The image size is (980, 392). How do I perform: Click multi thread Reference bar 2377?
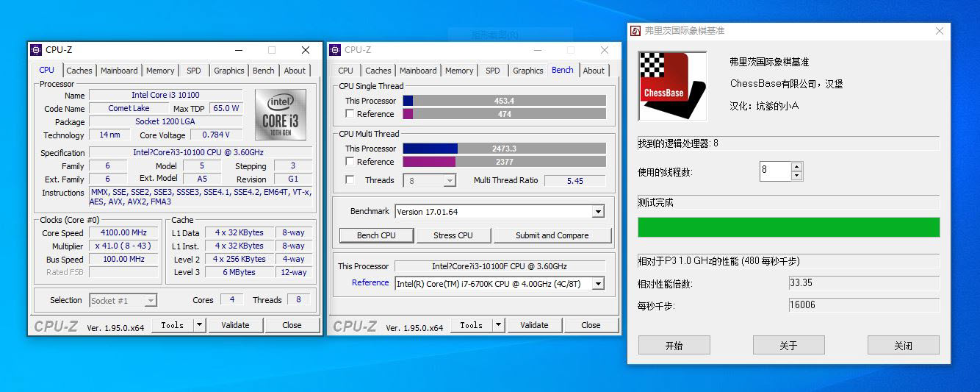coord(504,162)
